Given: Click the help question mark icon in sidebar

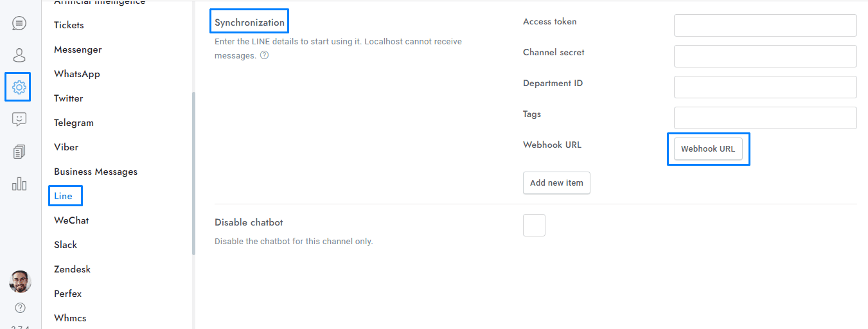Looking at the screenshot, I should click(20, 308).
